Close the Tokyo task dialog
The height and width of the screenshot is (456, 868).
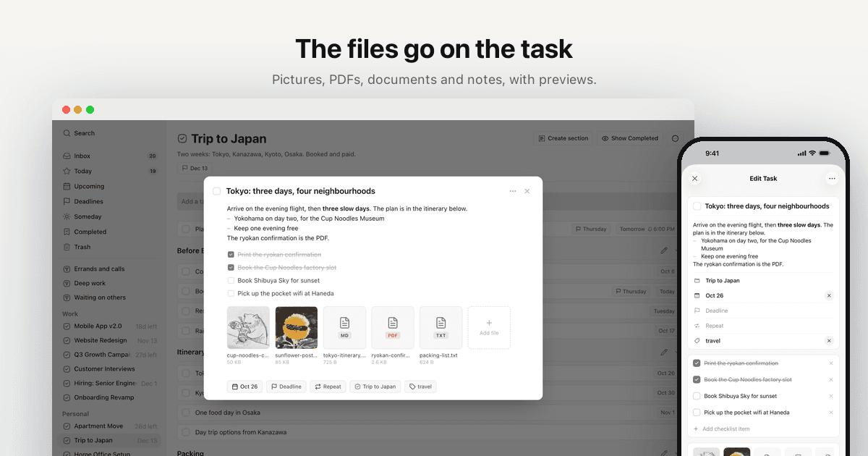pos(527,191)
